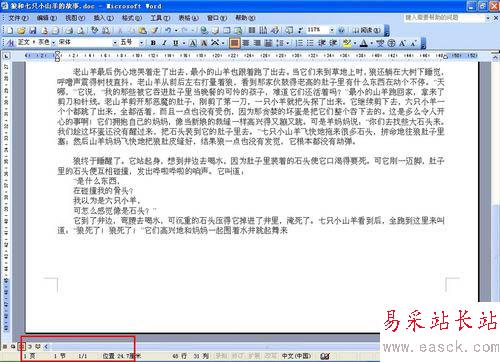
Task: Click the vertical scrollbar up arrow
Action: tap(496, 58)
